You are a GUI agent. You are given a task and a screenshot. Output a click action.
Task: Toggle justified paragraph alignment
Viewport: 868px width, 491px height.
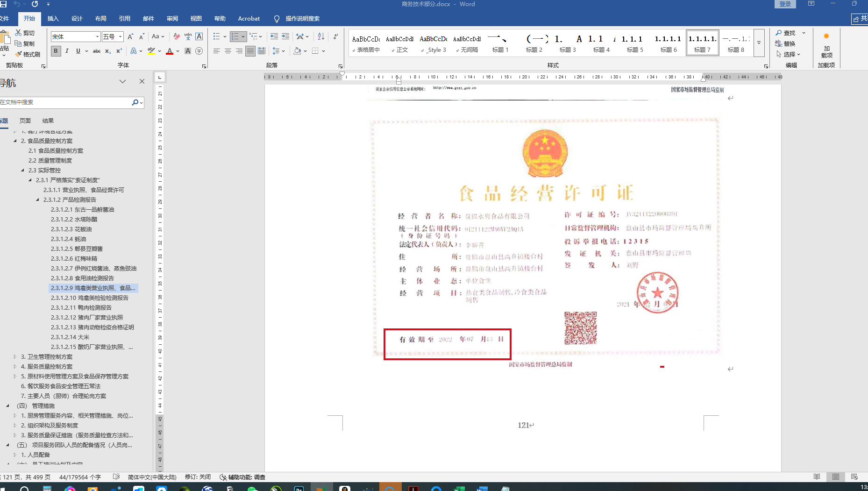[x=250, y=51]
